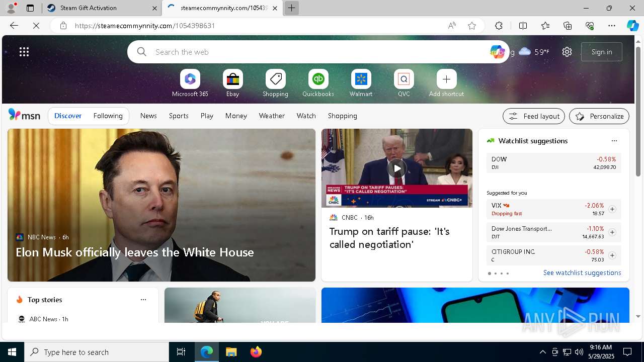Open the Play menu item

[x=207, y=116]
